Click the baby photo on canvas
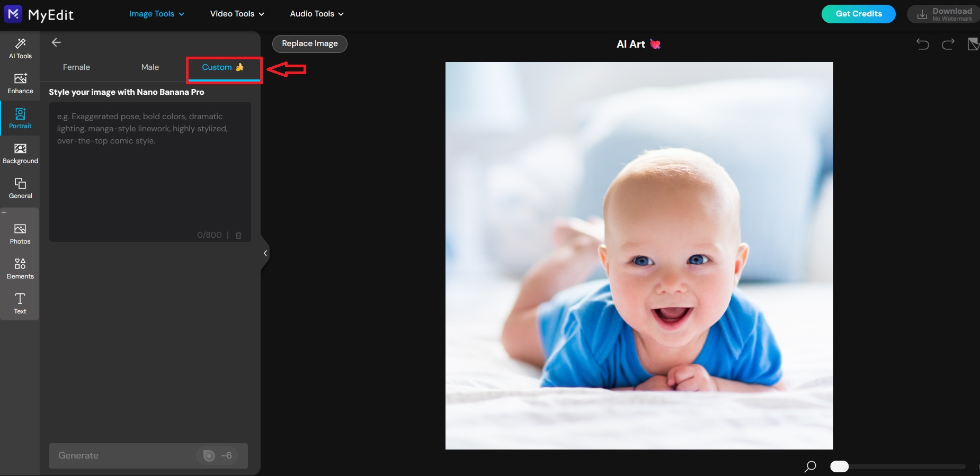980x476 pixels. (x=639, y=256)
